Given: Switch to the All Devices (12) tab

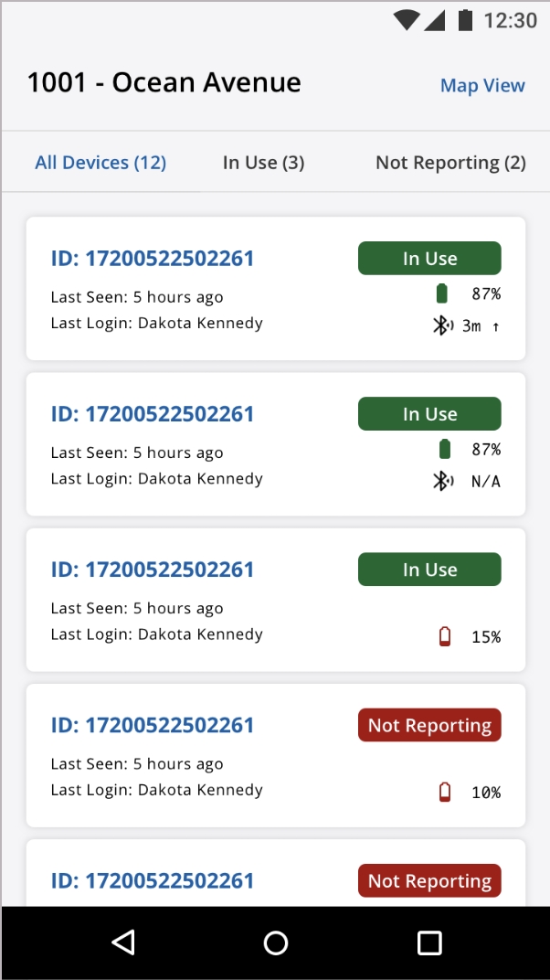Looking at the screenshot, I should click(x=100, y=163).
